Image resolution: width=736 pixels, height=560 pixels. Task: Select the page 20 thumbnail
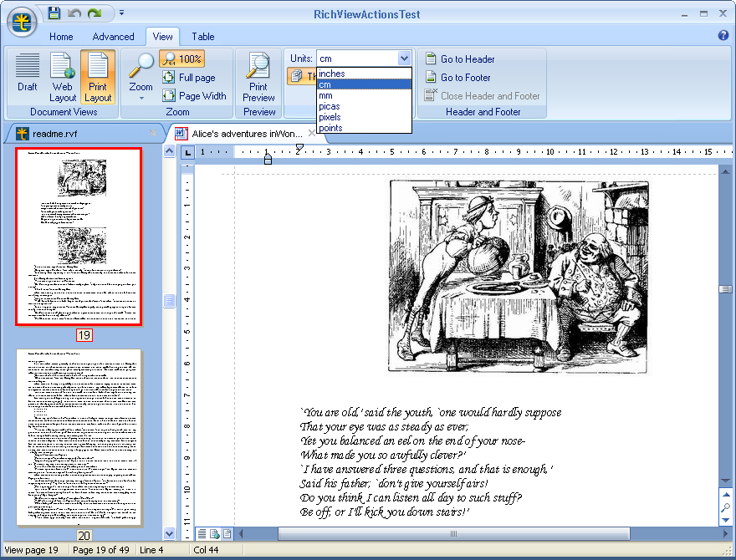coord(79,437)
